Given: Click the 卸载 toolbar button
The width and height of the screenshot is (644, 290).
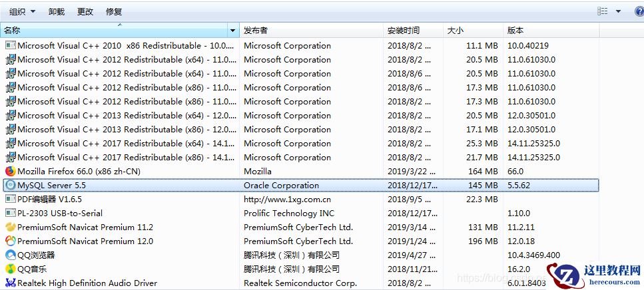Looking at the screenshot, I should pos(57,11).
